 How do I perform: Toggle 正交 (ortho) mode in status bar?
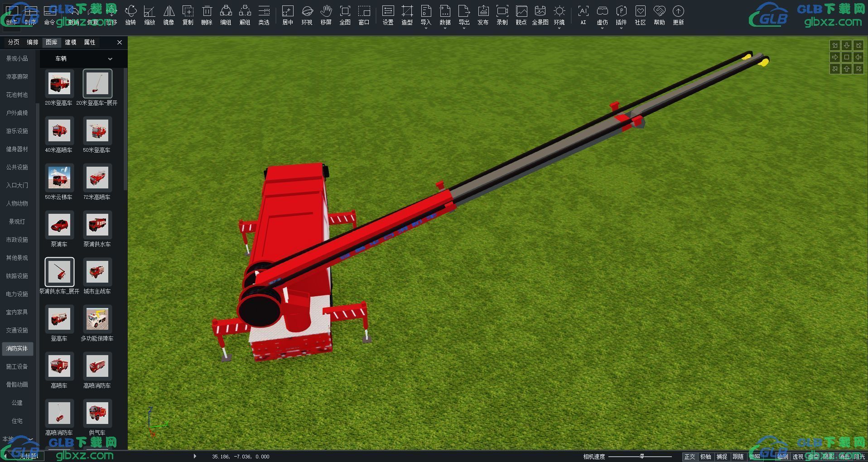pos(690,457)
